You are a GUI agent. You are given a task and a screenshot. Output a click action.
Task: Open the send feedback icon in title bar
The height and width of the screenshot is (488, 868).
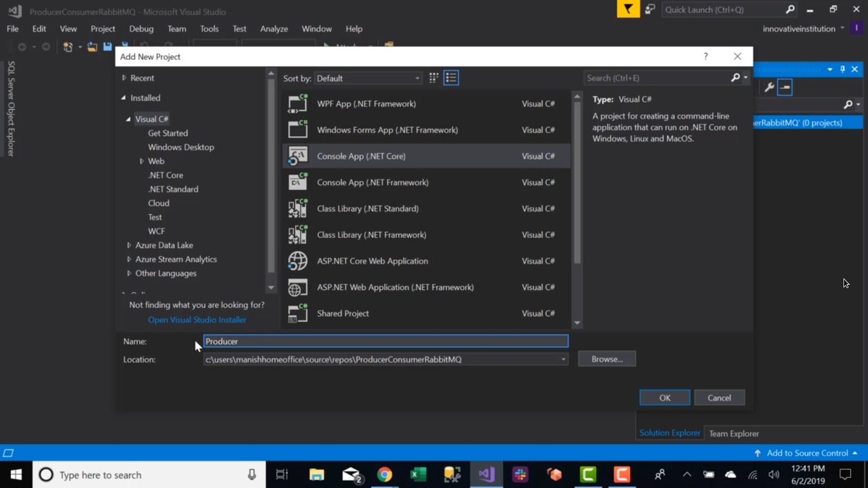click(650, 9)
